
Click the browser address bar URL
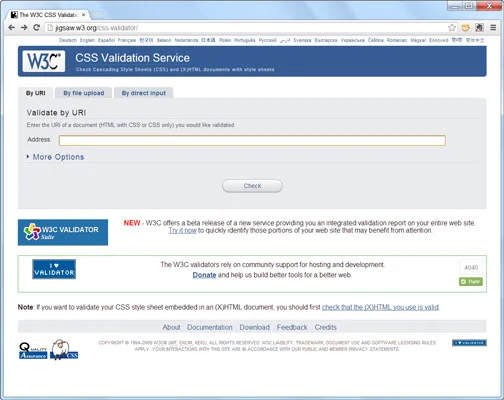97,28
